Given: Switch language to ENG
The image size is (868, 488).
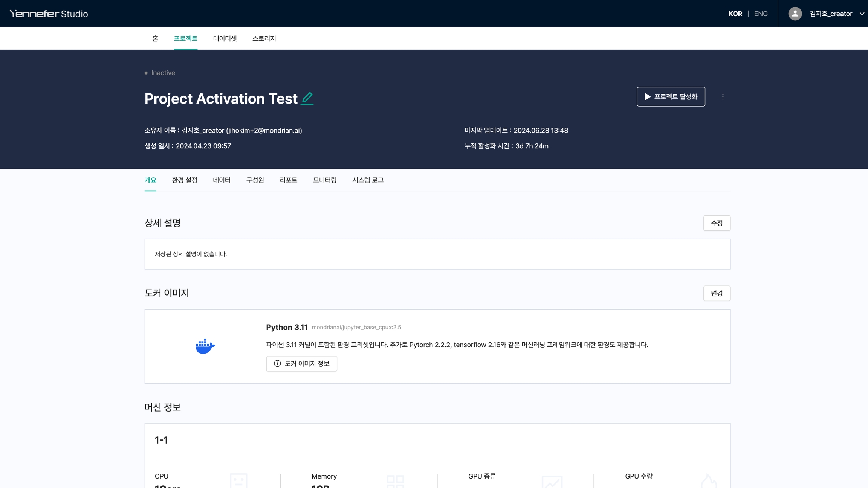Looking at the screenshot, I should [x=761, y=14].
